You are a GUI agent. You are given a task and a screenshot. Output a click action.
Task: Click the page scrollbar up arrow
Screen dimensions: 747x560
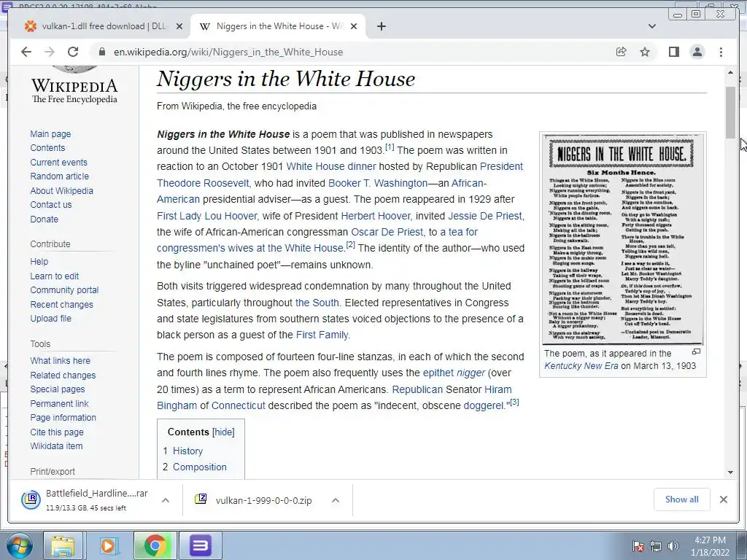(x=730, y=72)
